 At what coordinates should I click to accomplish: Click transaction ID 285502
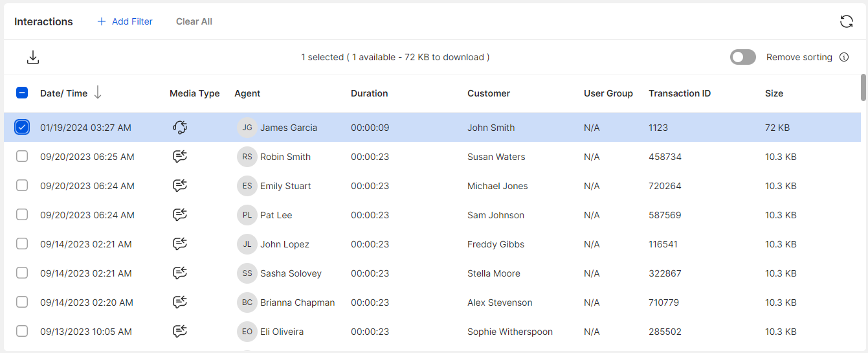point(665,332)
